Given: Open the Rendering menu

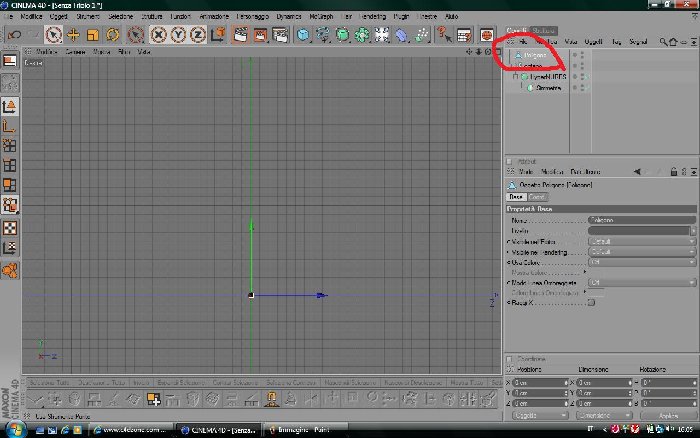Looking at the screenshot, I should 372,17.
